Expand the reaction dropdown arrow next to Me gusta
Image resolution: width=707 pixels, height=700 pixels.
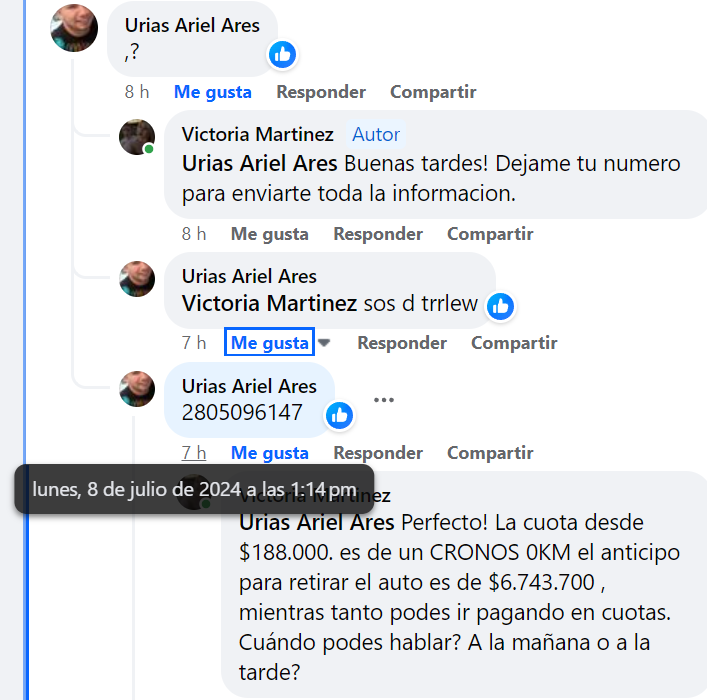point(324,343)
